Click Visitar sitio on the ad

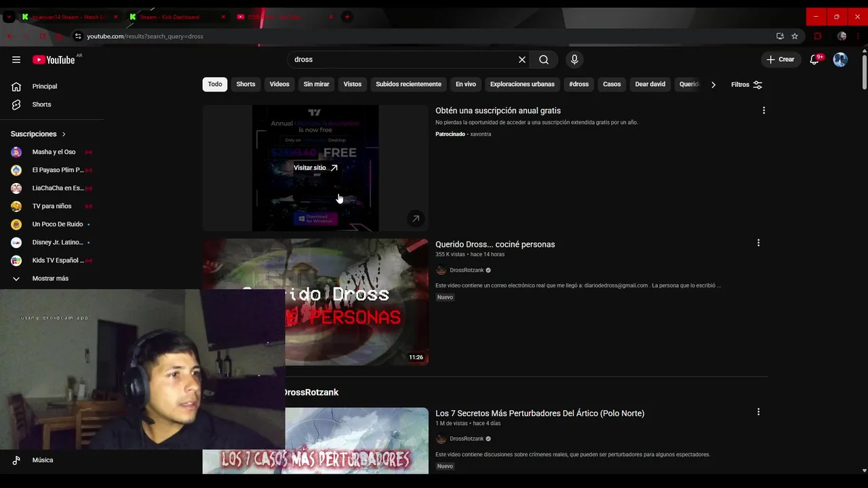point(315,167)
